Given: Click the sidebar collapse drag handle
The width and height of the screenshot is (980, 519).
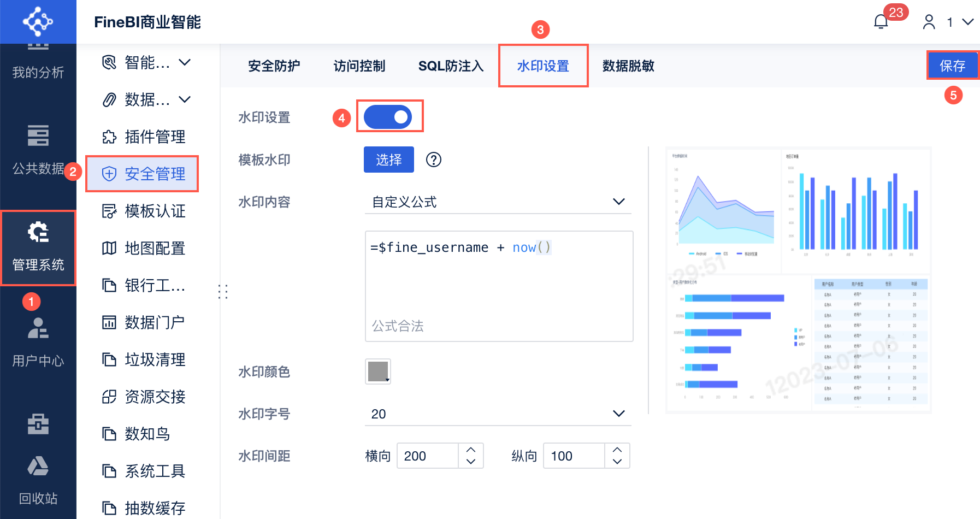Looking at the screenshot, I should [x=223, y=291].
